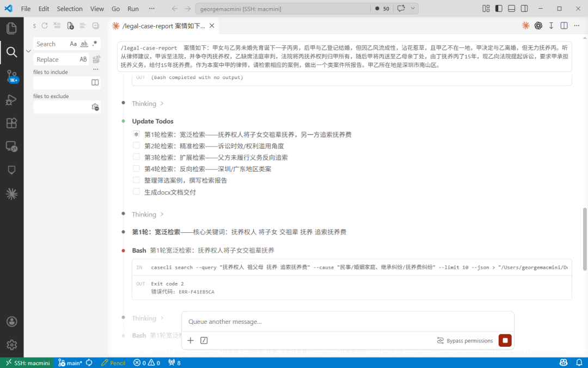
Task: Expand Thinking section below todo list
Action: pyautogui.click(x=148, y=214)
